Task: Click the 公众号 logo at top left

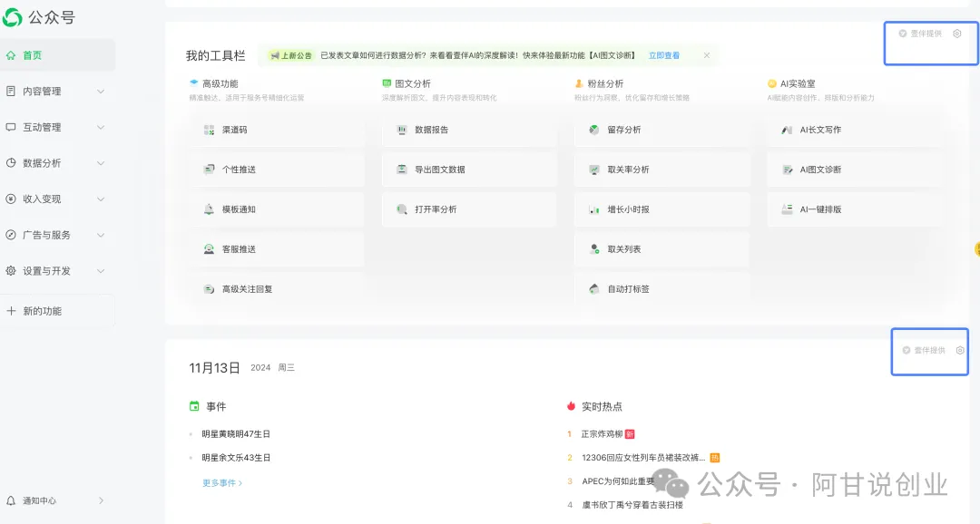Action: click(13, 17)
